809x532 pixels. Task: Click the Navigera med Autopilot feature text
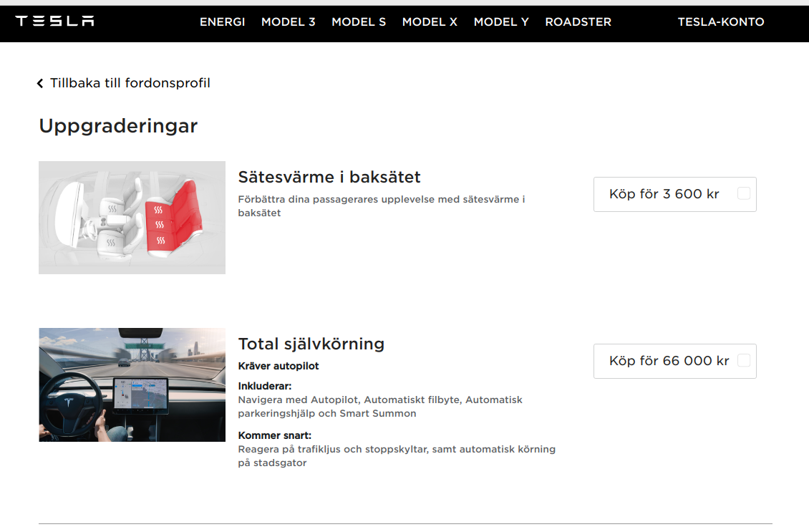click(x=379, y=407)
